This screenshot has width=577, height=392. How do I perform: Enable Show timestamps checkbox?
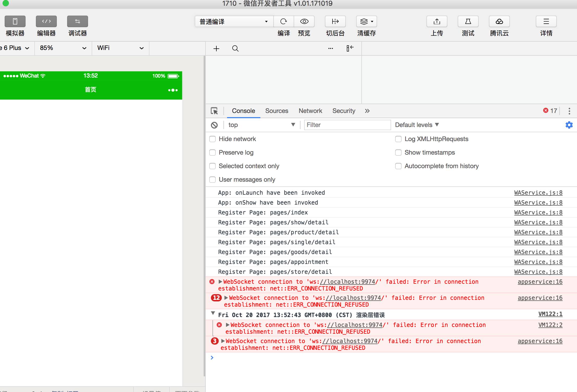coord(398,153)
